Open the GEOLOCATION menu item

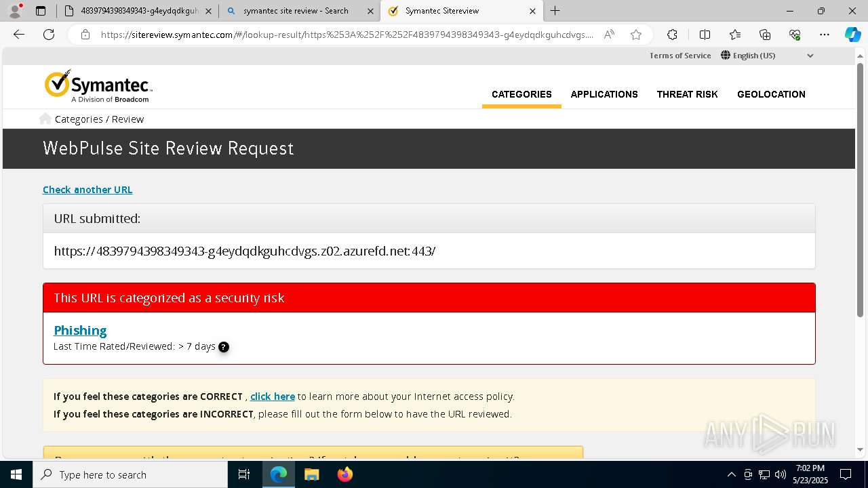pos(771,94)
